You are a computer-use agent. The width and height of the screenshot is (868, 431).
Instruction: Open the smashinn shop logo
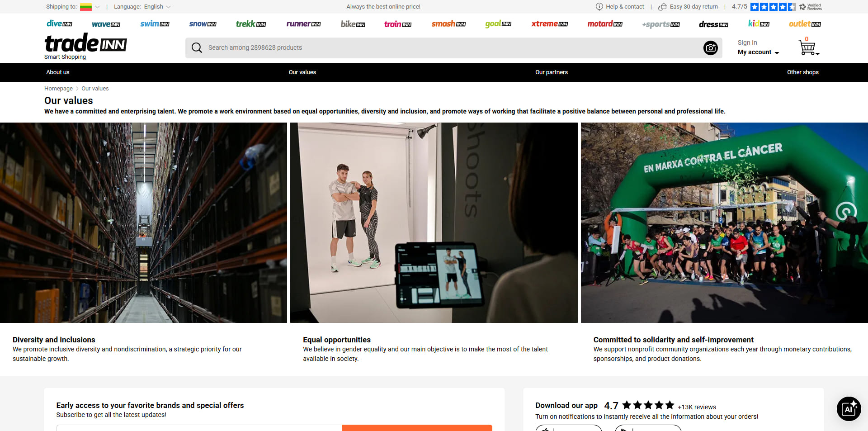448,24
